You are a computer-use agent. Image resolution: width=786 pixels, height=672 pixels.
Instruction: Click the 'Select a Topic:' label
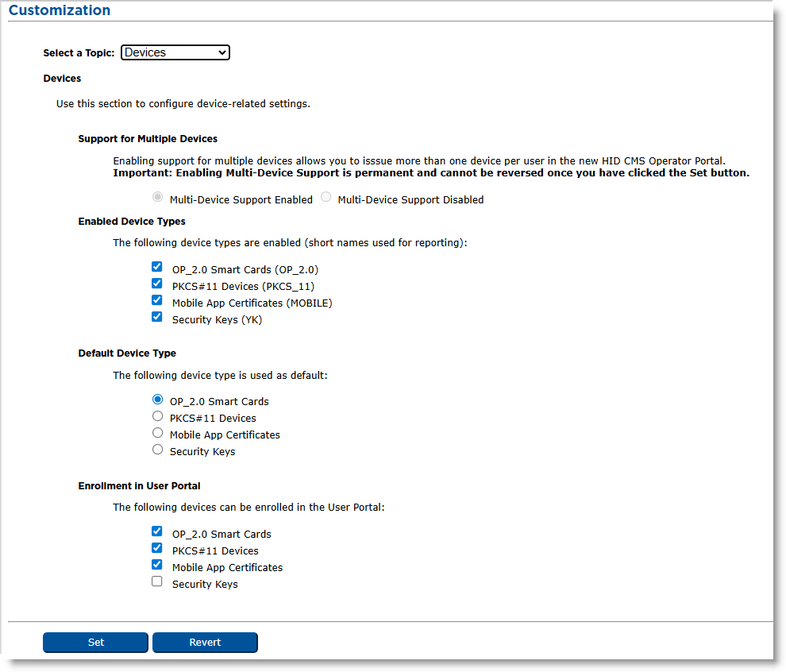click(x=79, y=53)
